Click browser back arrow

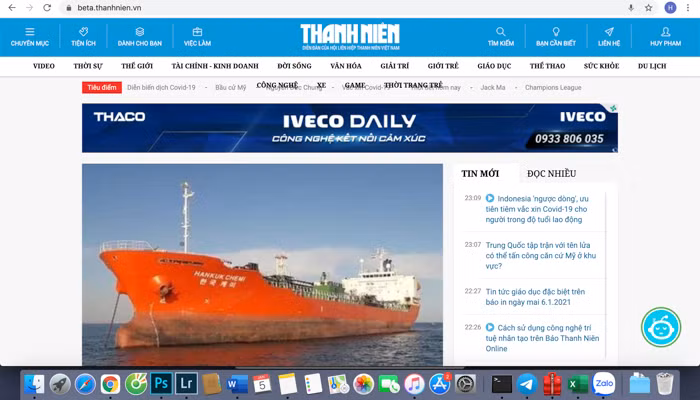click(12, 8)
